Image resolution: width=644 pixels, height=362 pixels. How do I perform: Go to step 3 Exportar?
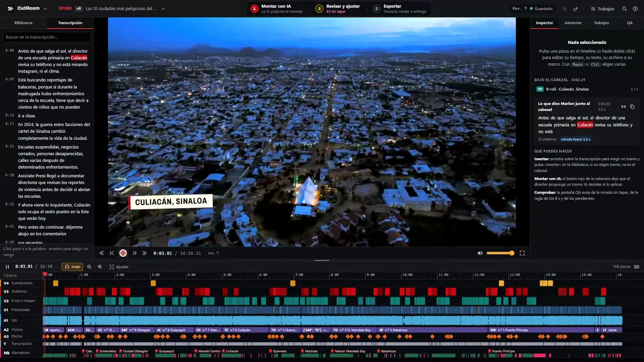[399, 9]
